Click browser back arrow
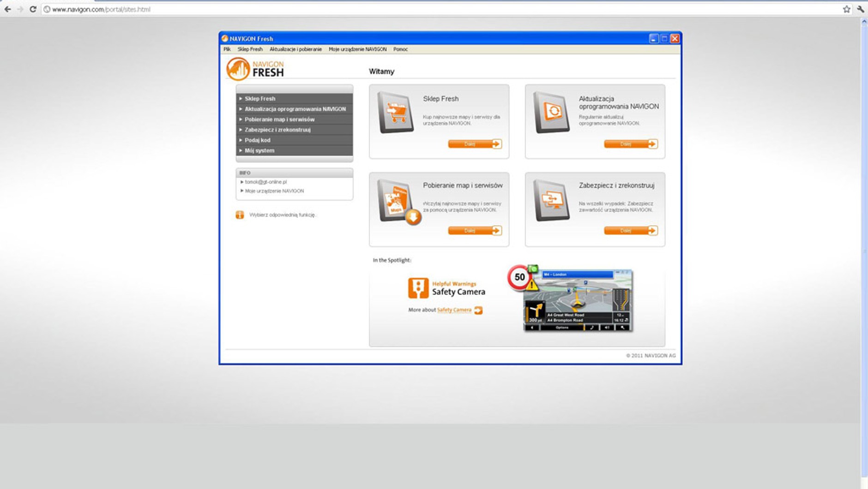868x489 pixels. click(x=7, y=9)
